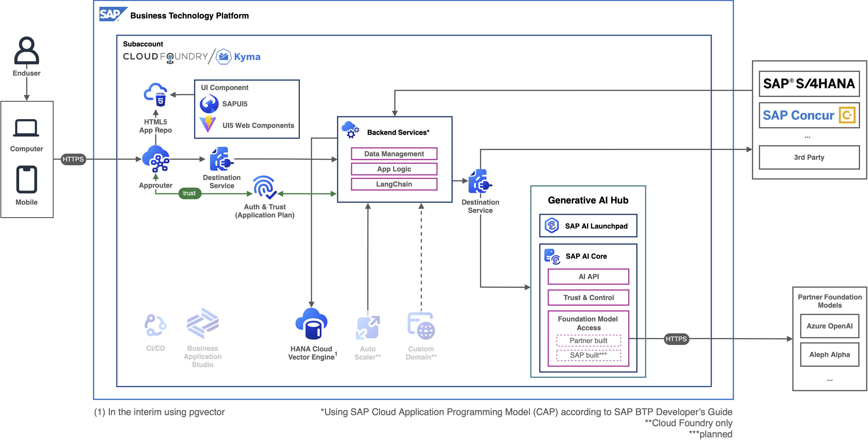This screenshot has width=868, height=446.
Task: Click the SAP built dashed box
Action: pyautogui.click(x=588, y=355)
